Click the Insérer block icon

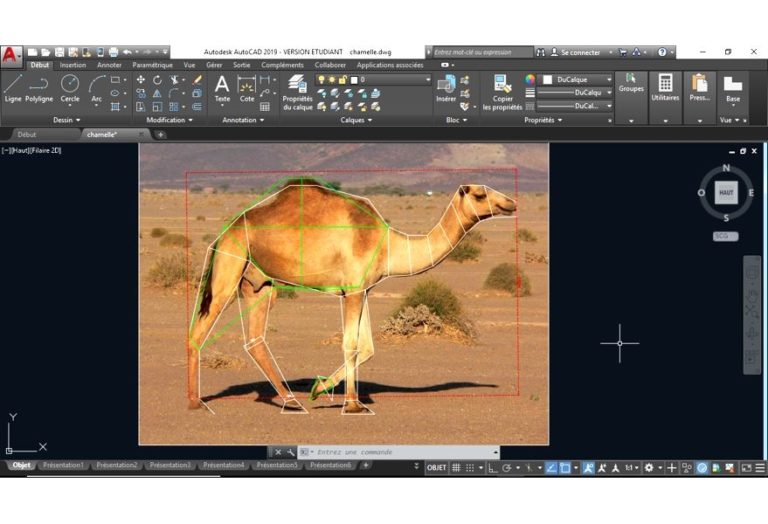click(446, 88)
